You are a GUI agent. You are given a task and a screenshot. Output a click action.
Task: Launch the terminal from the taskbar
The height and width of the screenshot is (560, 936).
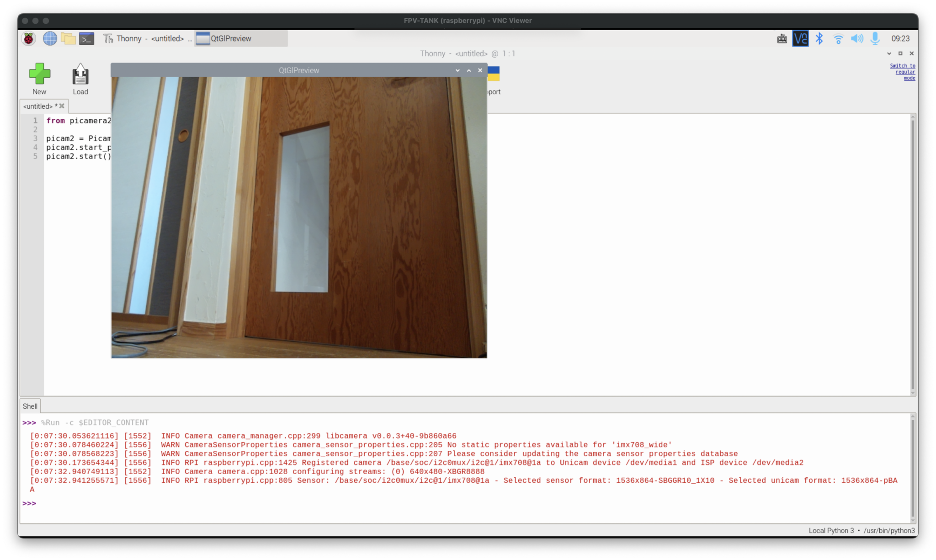86,39
